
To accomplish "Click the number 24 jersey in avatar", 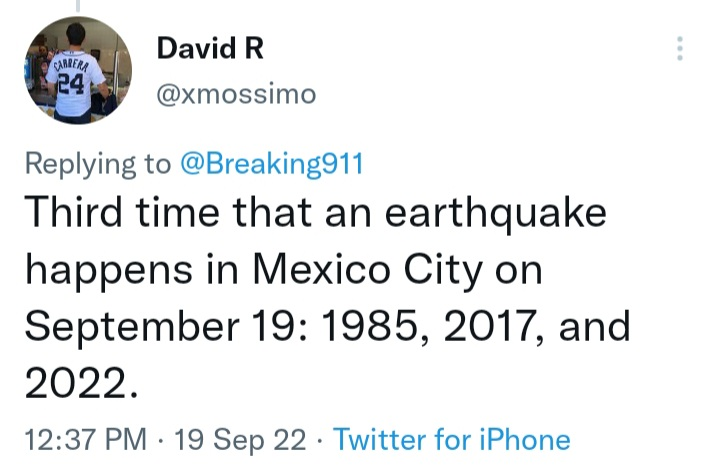I will coord(72,84).
